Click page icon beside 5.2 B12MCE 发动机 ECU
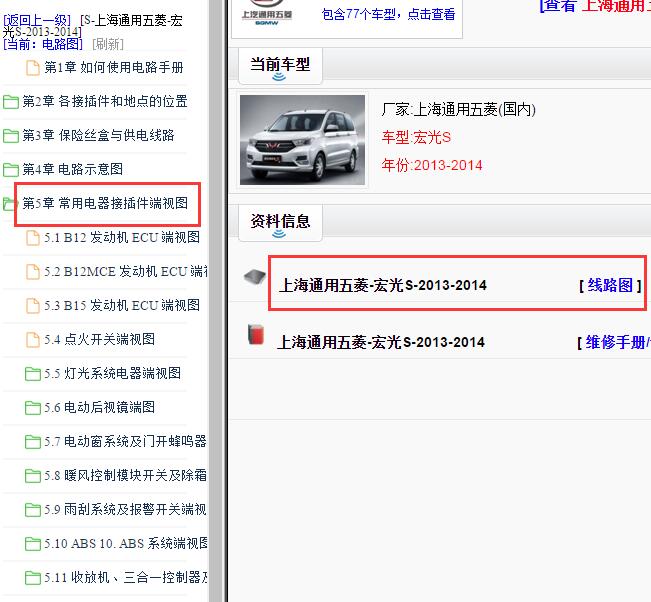The image size is (651, 602). point(33,272)
